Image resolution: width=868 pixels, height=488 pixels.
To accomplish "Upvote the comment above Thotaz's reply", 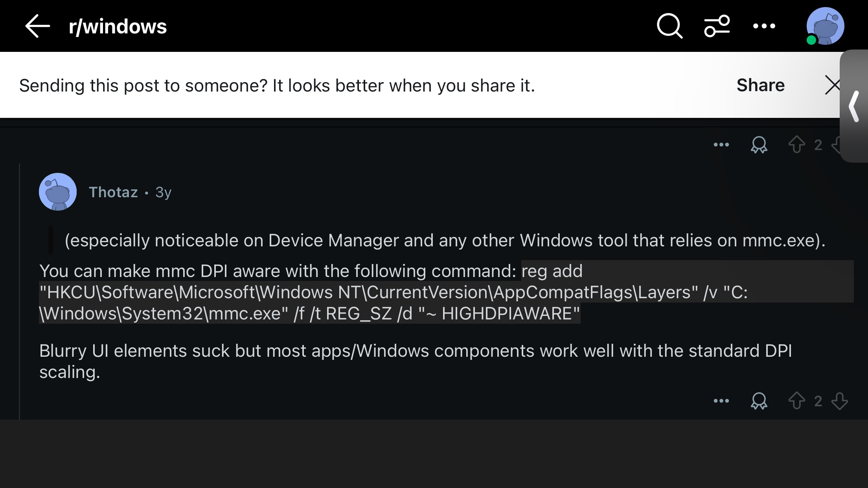I will point(796,144).
